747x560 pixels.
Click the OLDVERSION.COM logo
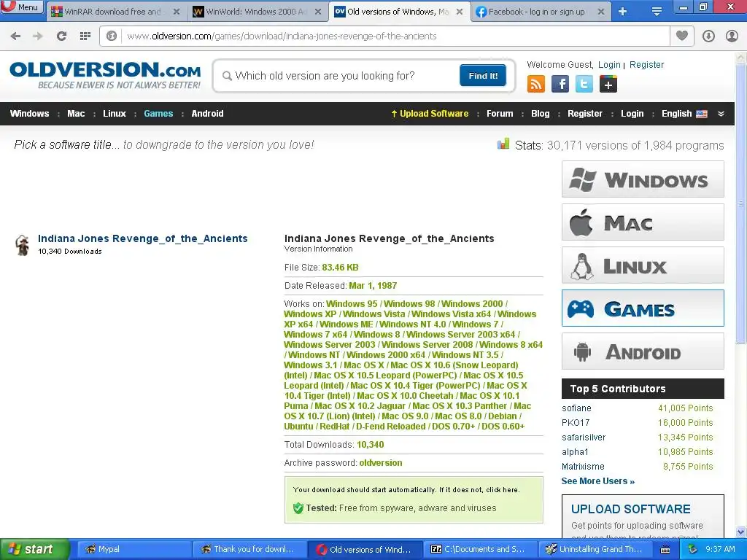click(x=105, y=75)
